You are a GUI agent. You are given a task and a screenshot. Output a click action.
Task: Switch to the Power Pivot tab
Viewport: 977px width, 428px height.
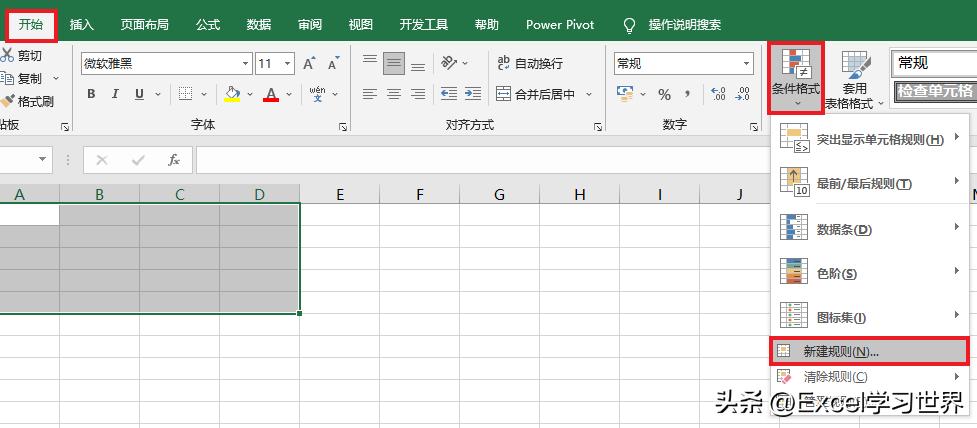[x=560, y=25]
